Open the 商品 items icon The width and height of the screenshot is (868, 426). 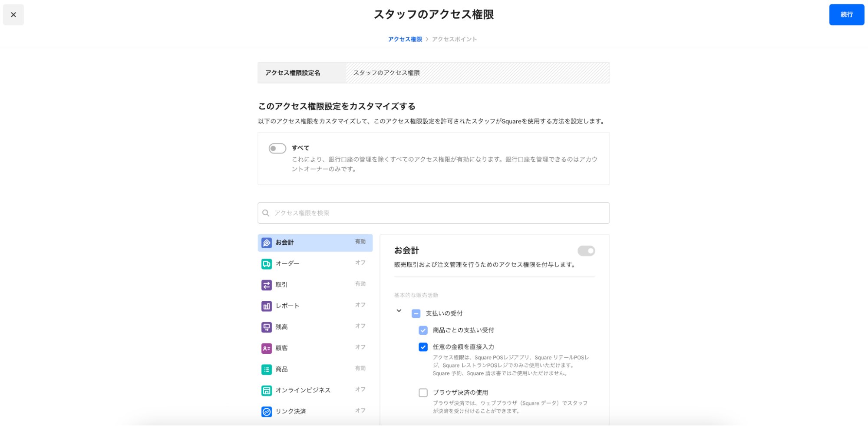(267, 369)
